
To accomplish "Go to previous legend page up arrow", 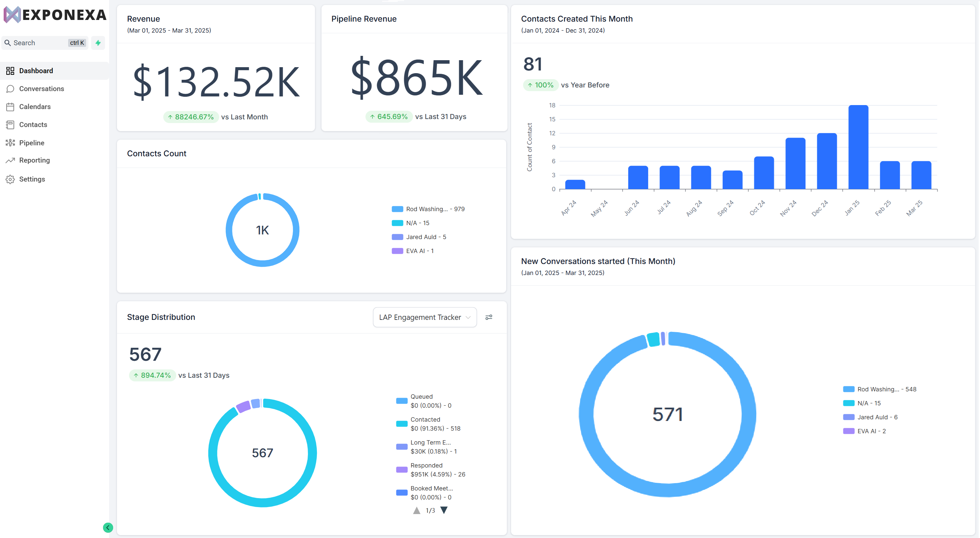I will (417, 510).
